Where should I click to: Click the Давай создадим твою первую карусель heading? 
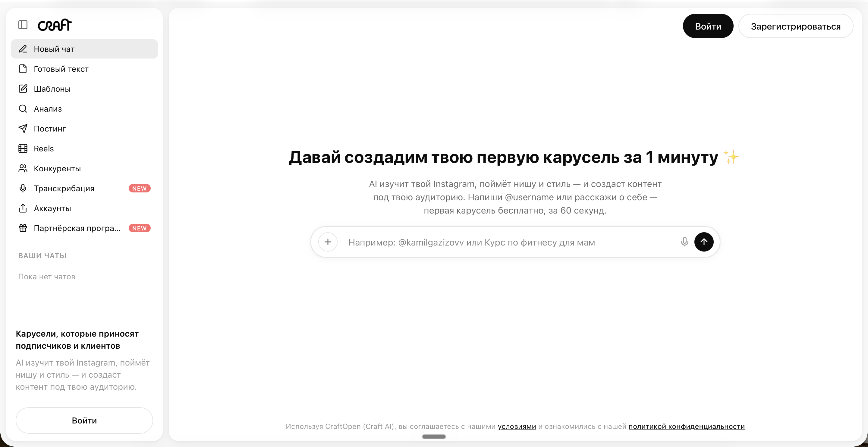(514, 157)
